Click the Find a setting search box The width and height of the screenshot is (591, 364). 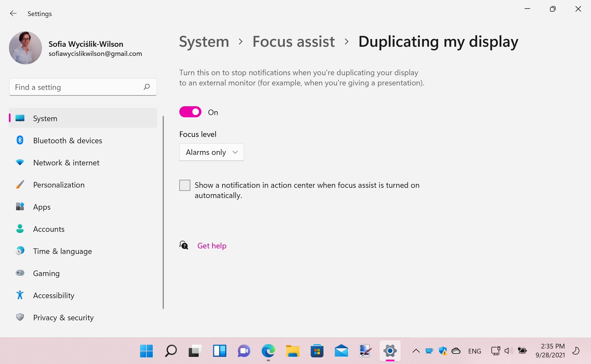[83, 87]
